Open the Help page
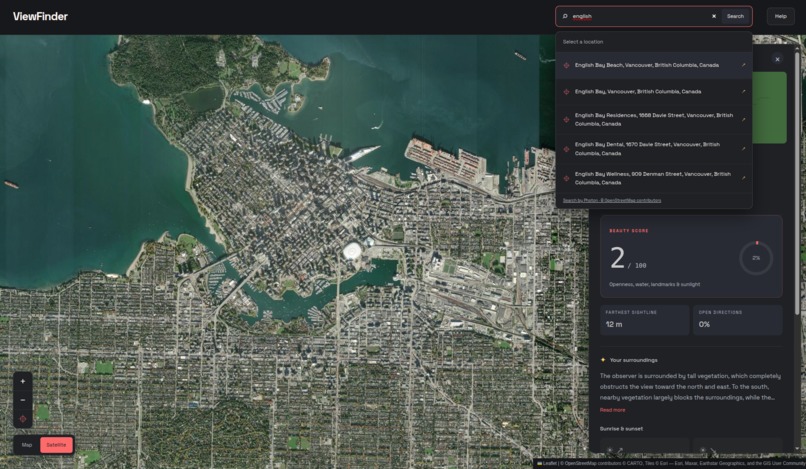This screenshot has width=806, height=469. point(780,16)
